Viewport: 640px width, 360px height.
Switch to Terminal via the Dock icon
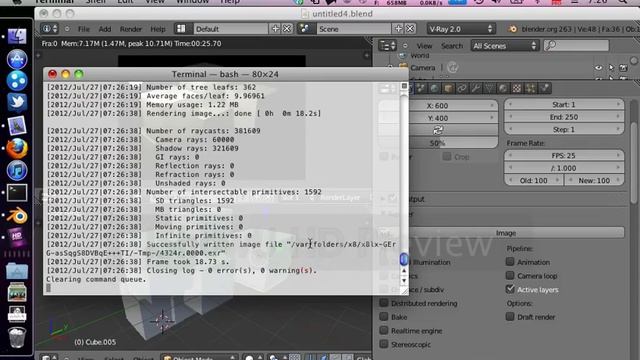coord(17,193)
